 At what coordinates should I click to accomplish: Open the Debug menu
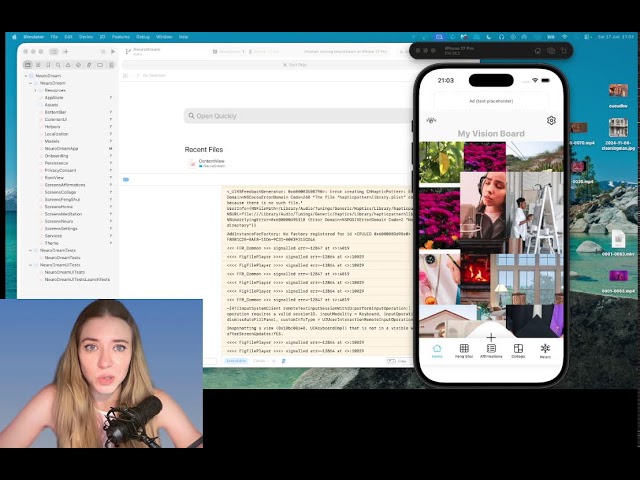[x=143, y=37]
